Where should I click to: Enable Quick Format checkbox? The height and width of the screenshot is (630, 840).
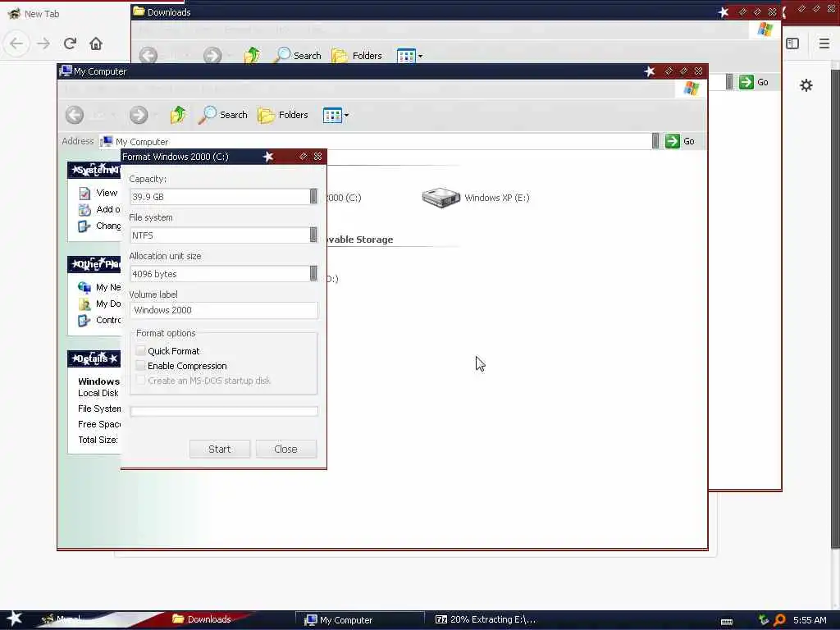pyautogui.click(x=140, y=350)
